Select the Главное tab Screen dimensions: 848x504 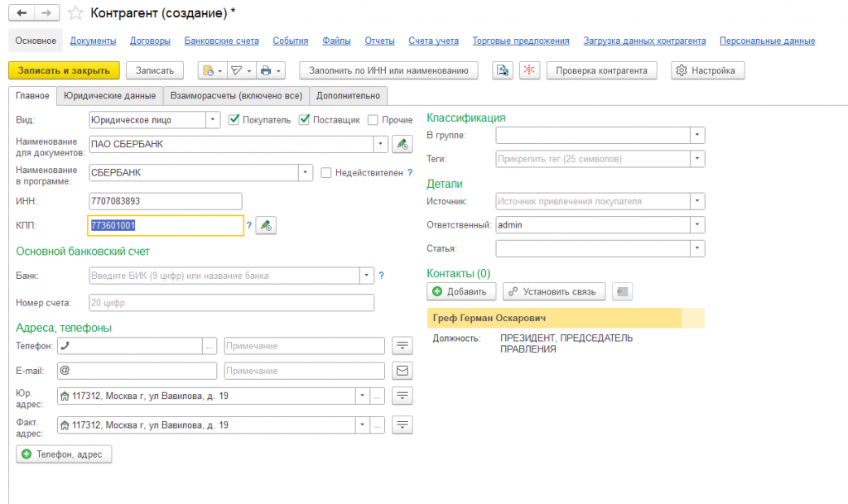tap(32, 96)
